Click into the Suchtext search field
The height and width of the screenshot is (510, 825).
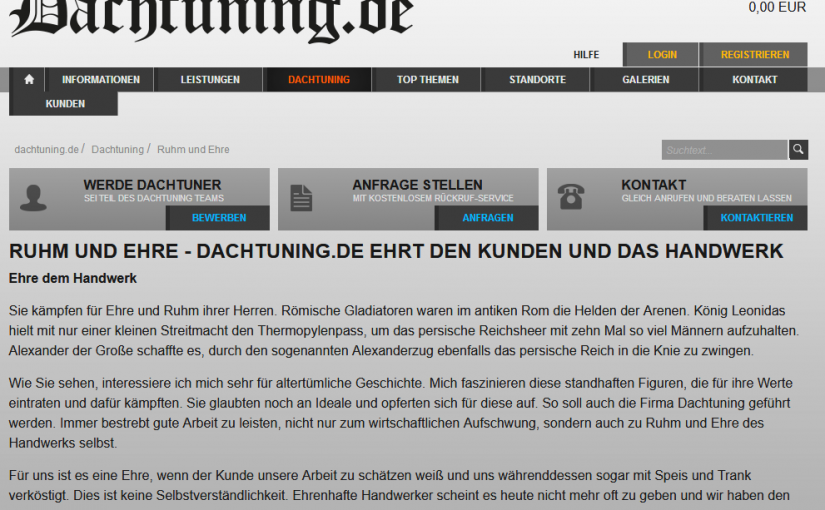coord(725,150)
